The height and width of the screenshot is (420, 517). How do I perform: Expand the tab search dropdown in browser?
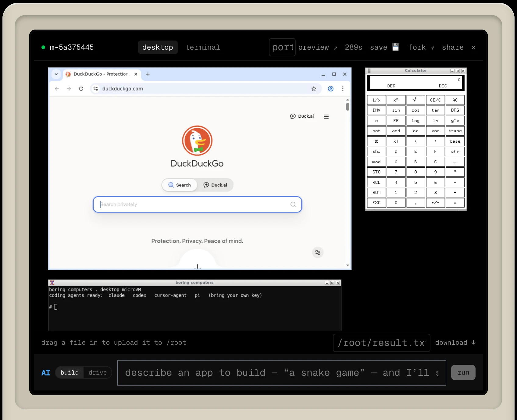[56, 74]
